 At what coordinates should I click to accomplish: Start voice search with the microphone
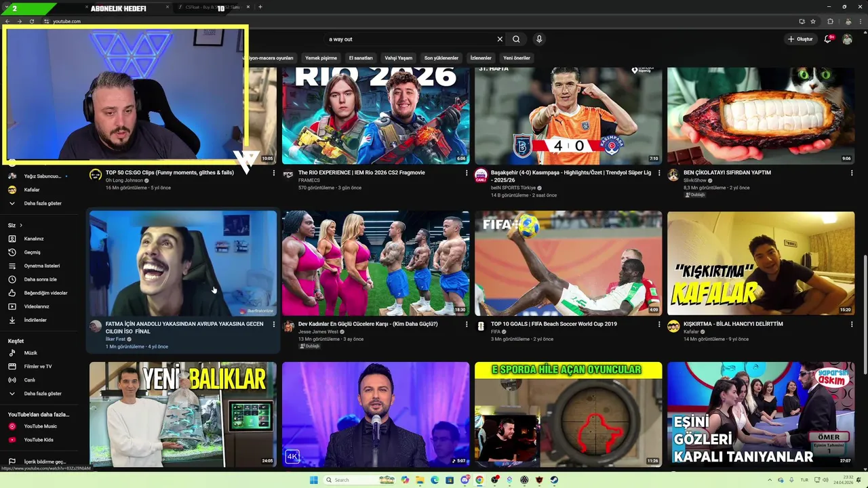click(x=539, y=39)
